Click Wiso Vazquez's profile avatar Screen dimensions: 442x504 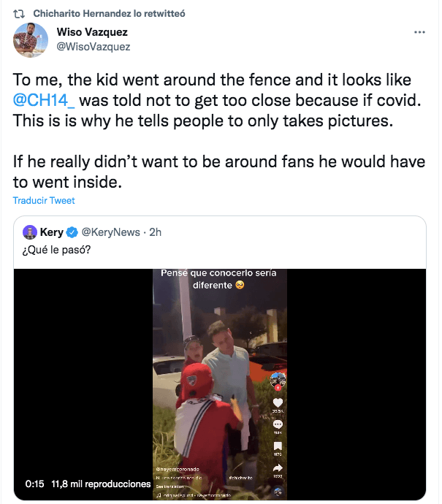tap(31, 40)
